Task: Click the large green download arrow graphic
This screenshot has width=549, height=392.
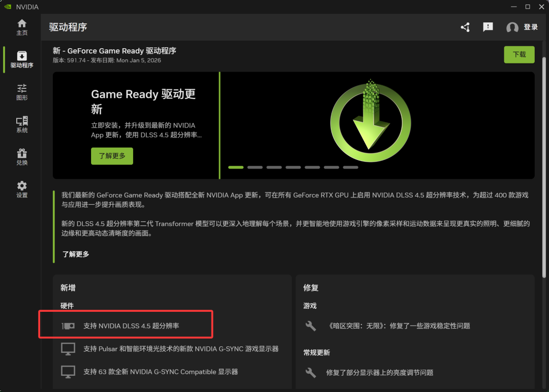Action: 371,121
